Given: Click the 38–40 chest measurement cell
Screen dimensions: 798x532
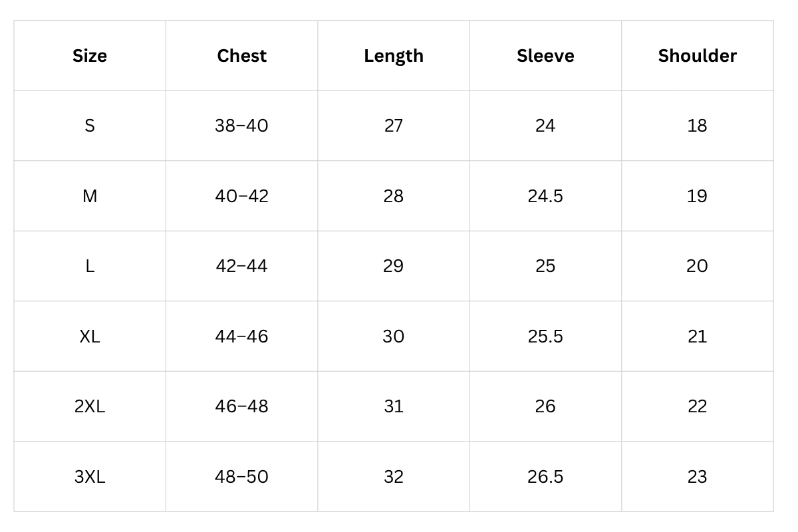Looking at the screenshot, I should pyautogui.click(x=241, y=126).
